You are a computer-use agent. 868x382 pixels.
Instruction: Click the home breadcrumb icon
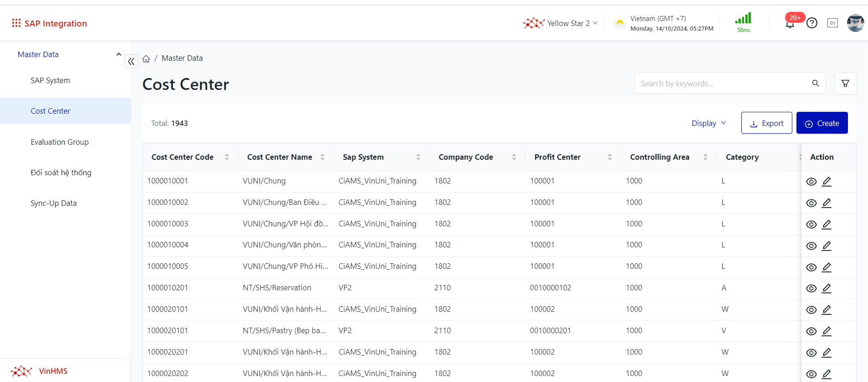pos(146,58)
